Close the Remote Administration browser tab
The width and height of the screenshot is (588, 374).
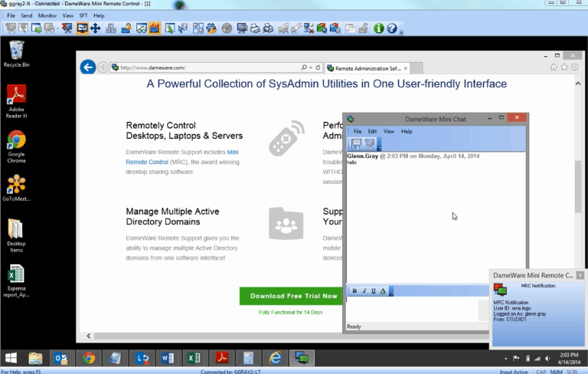[405, 68]
